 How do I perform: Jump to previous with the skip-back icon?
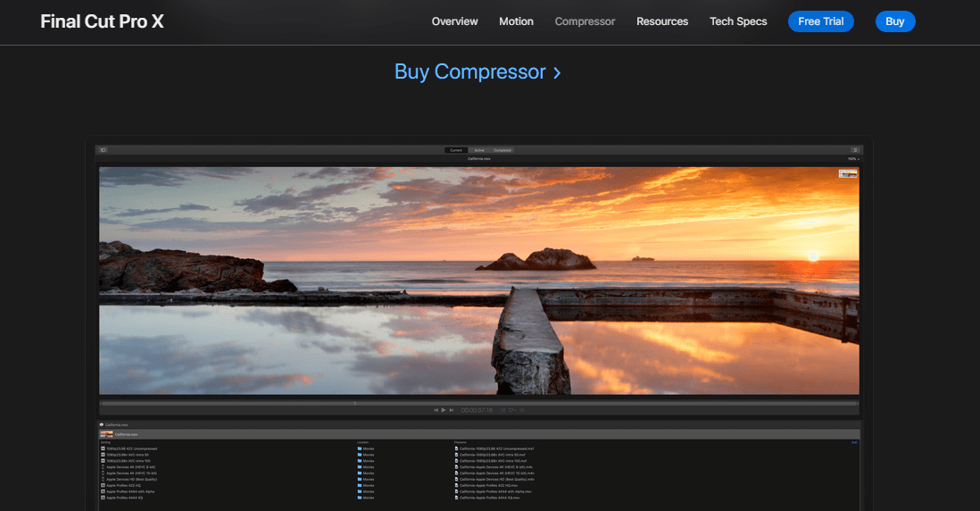tap(436, 410)
